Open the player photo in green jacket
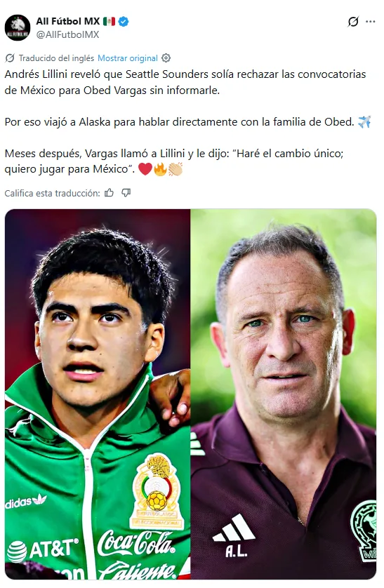This screenshot has width=384, height=588. (98, 394)
